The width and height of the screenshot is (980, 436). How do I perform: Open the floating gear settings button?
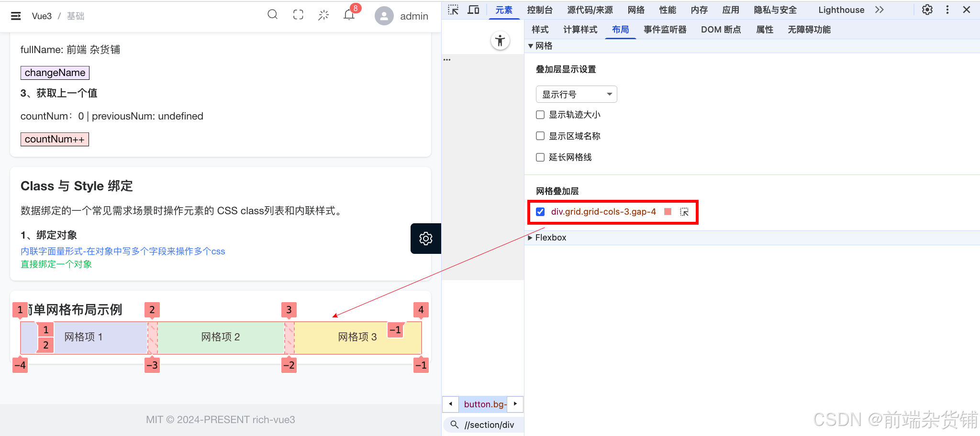coord(426,238)
